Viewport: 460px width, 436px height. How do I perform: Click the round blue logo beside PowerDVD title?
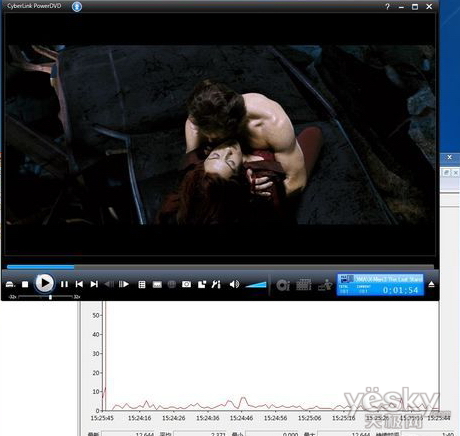[x=77, y=7]
